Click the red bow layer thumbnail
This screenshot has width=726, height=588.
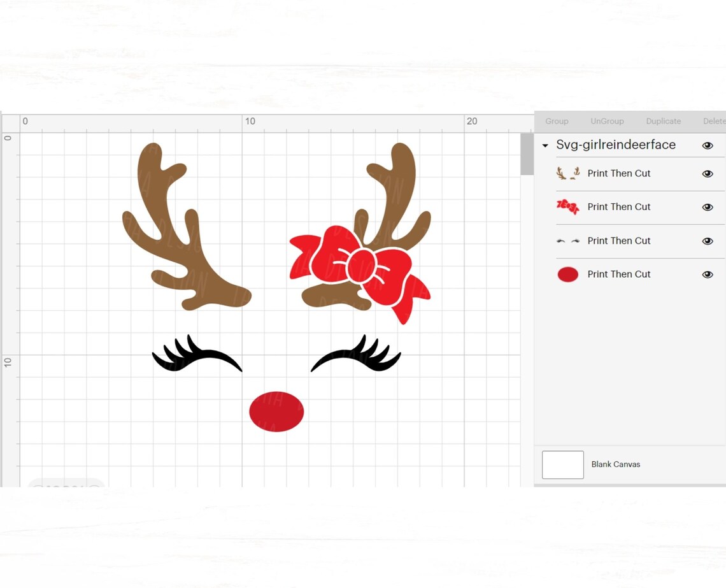tap(567, 207)
